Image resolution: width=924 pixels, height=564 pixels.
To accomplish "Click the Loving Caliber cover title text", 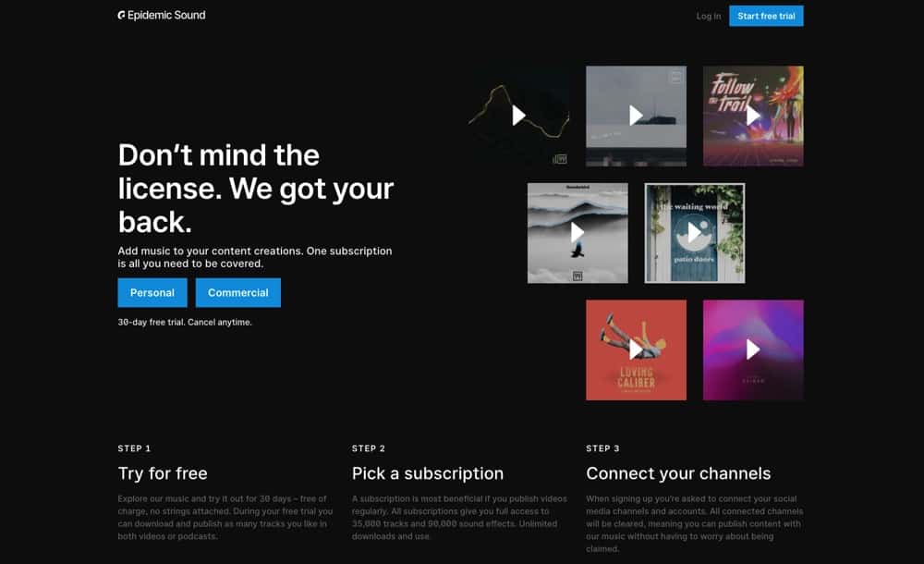I will click(636, 378).
